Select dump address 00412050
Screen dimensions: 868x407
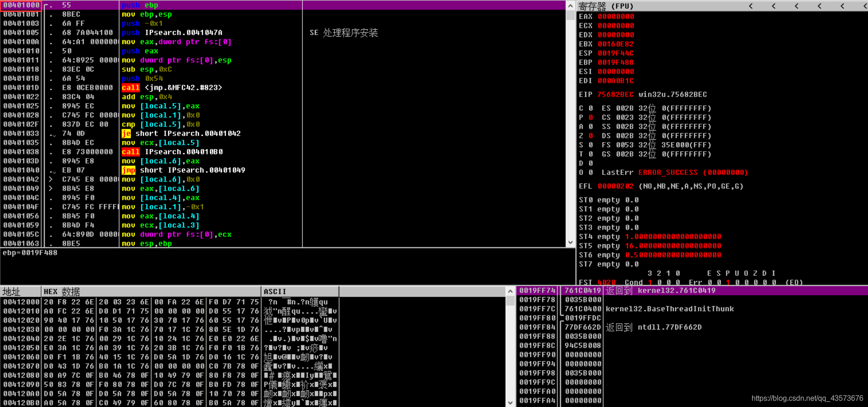pos(22,348)
